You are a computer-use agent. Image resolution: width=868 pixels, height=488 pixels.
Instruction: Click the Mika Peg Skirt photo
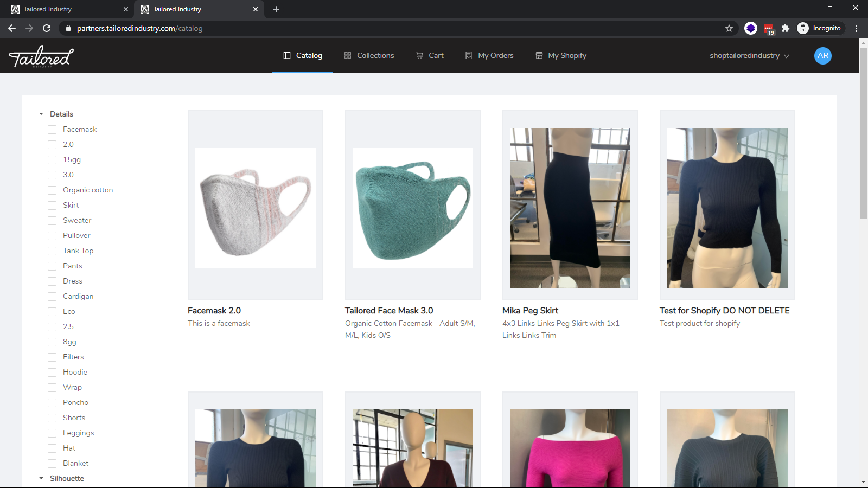570,208
